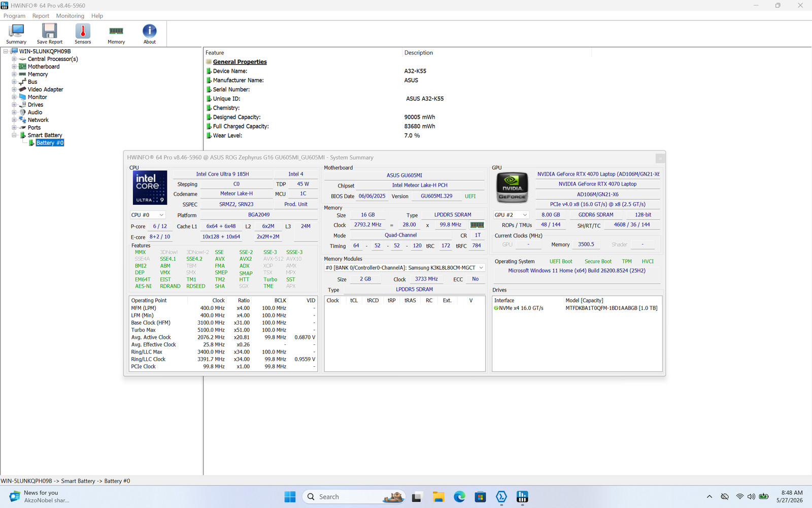Expand the Video Adapter tree node
Screen dimensions: 812x508
tap(14, 89)
